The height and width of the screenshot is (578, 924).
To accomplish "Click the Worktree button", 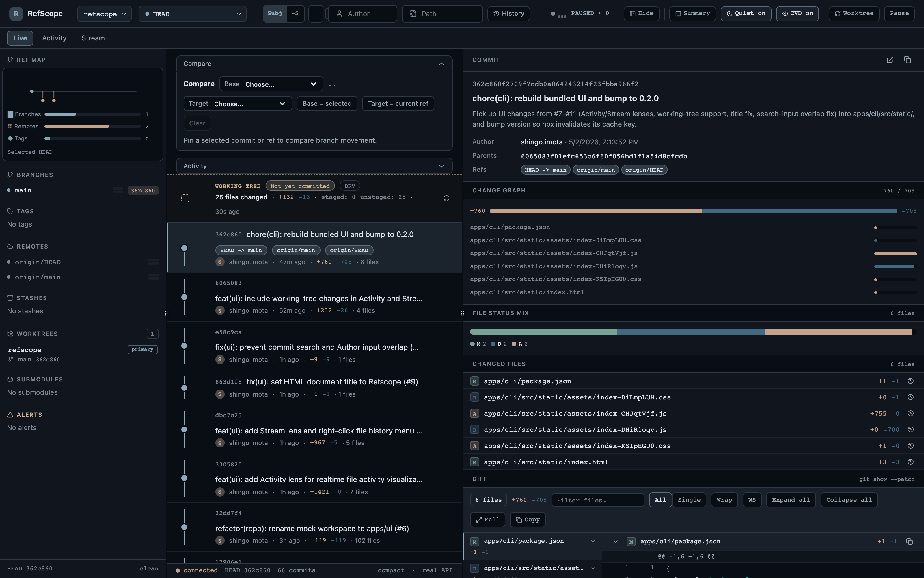I will (x=854, y=13).
